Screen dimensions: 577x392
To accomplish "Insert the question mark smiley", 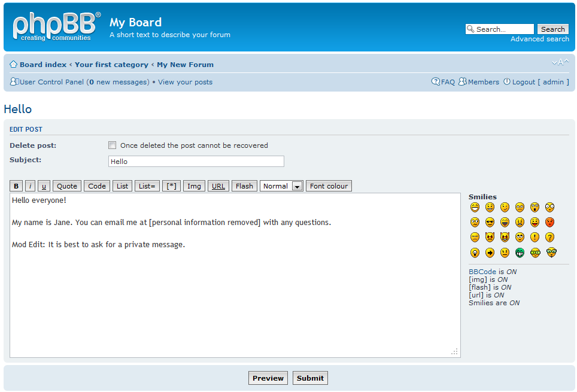I will coord(550,238).
